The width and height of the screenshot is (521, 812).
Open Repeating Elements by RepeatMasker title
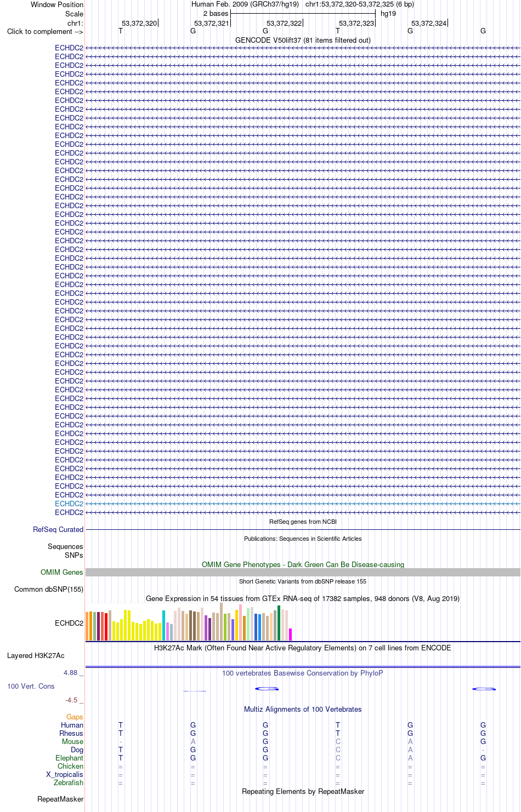click(303, 792)
